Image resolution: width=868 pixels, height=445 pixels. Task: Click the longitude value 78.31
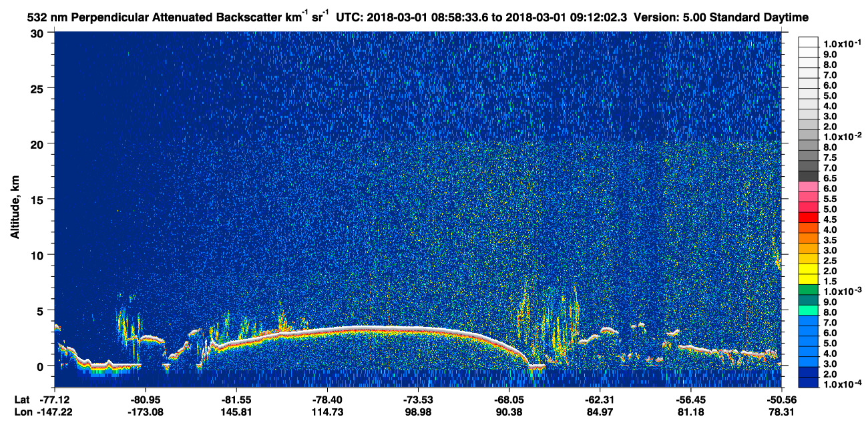coord(781,412)
